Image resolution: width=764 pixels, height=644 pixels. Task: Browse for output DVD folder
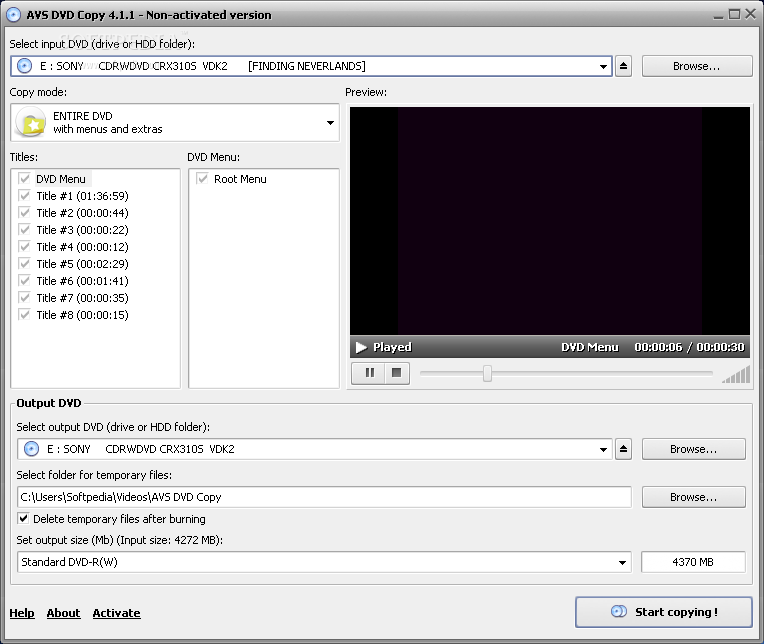[693, 449]
